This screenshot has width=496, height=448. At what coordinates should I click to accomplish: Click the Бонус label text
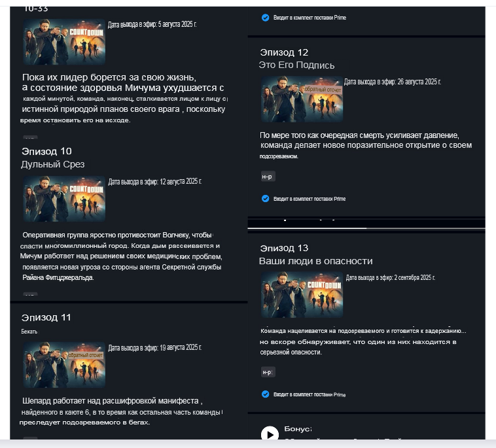[298, 429]
